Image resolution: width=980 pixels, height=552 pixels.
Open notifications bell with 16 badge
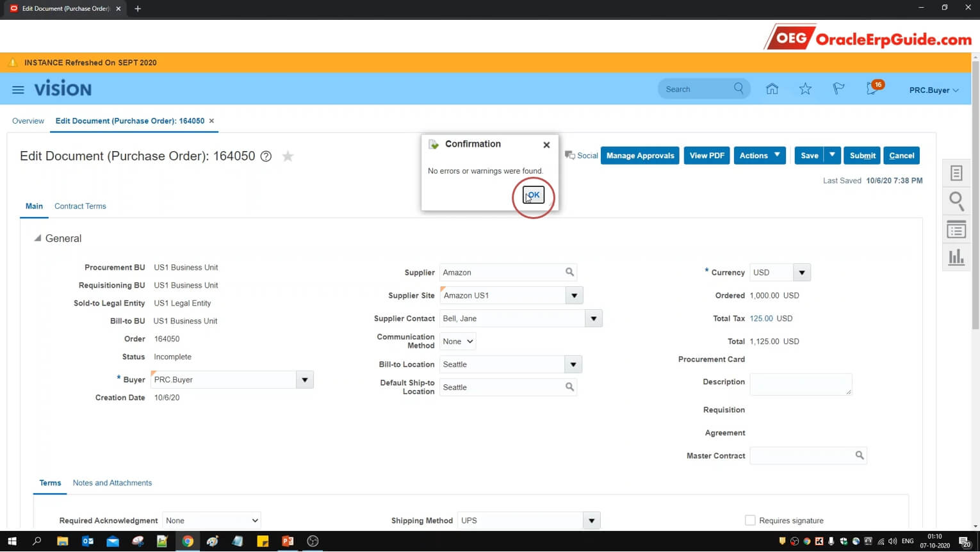coord(874,88)
